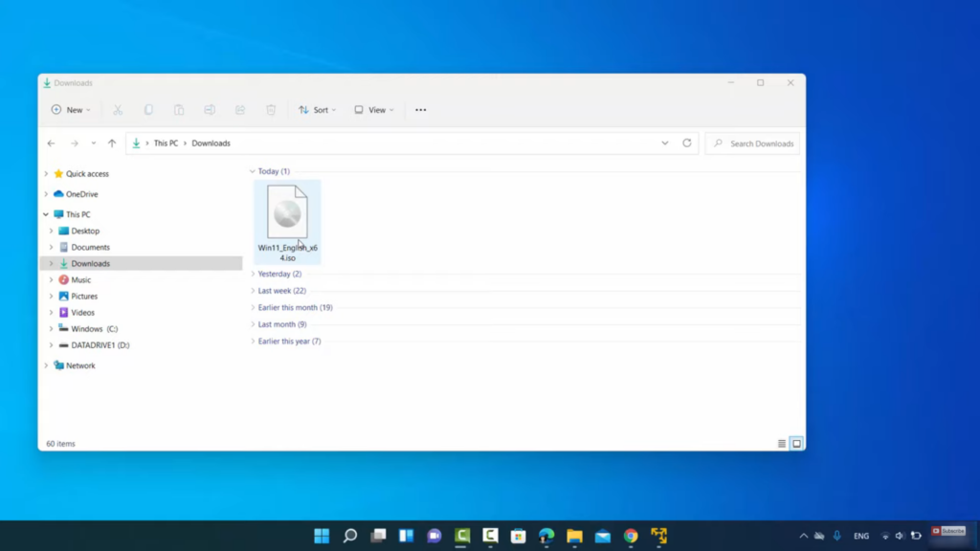
Task: Switch to large thumbnails view layout
Action: (796, 444)
